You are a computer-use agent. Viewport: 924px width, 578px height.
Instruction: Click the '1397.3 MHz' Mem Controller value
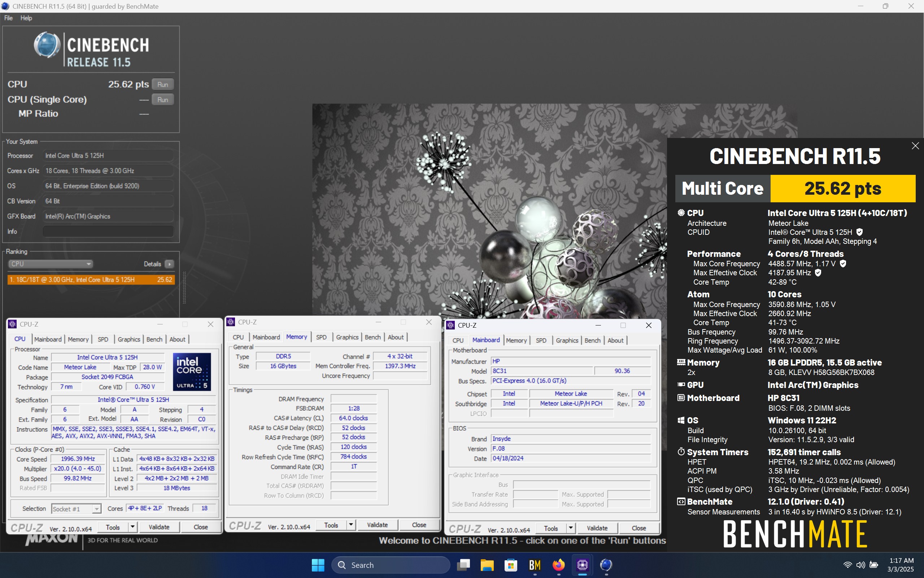[400, 366]
